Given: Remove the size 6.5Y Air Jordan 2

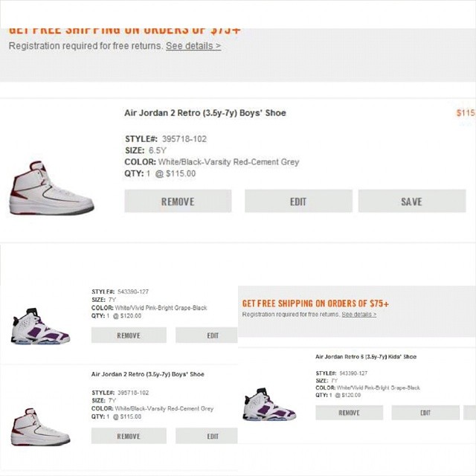Looking at the screenshot, I should 178,202.
